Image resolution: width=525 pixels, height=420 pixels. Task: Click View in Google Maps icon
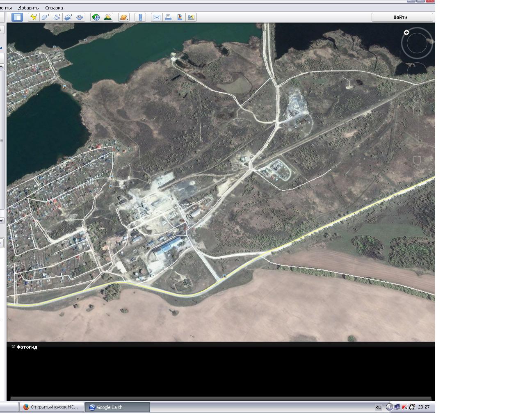click(x=180, y=17)
